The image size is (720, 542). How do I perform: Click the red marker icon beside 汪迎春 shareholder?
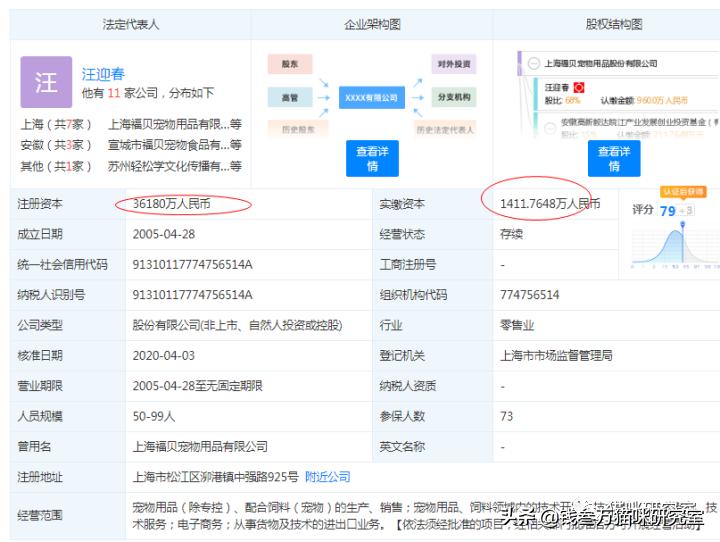coord(579,87)
